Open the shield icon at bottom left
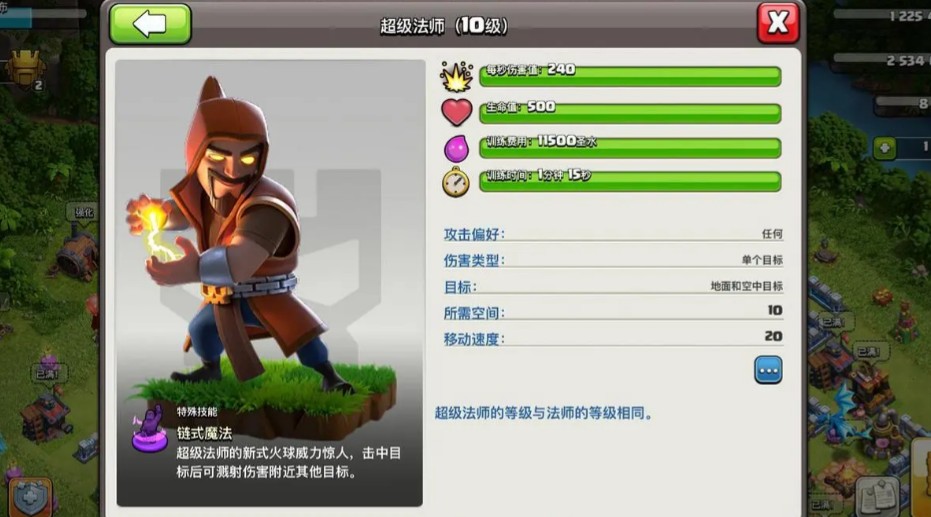 pyautogui.click(x=30, y=497)
